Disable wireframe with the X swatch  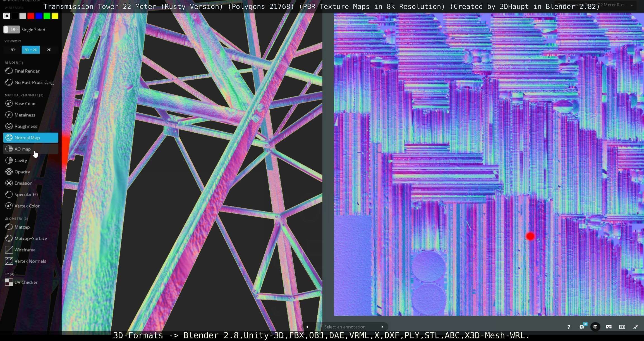pos(7,16)
